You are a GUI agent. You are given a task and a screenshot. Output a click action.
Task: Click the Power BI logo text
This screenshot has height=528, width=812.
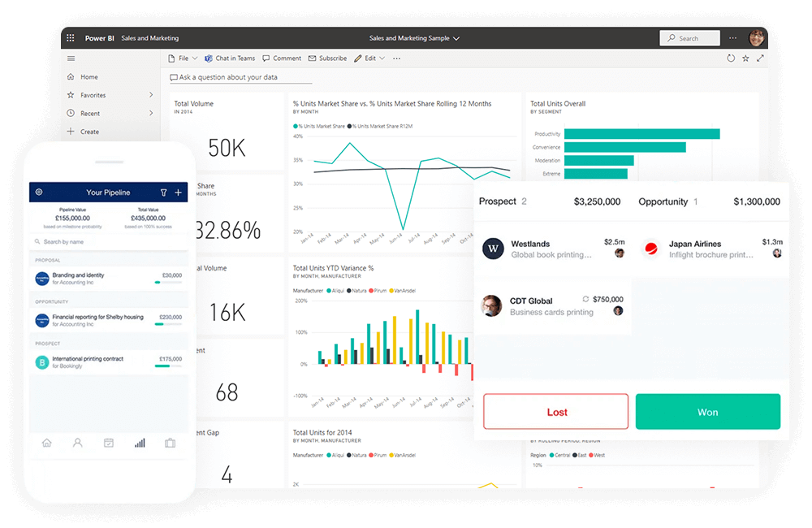[x=99, y=38]
